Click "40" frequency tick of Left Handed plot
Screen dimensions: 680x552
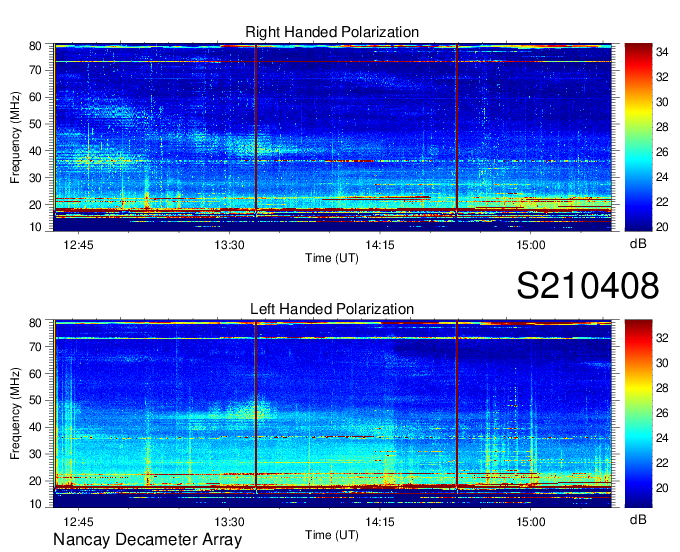click(x=35, y=427)
